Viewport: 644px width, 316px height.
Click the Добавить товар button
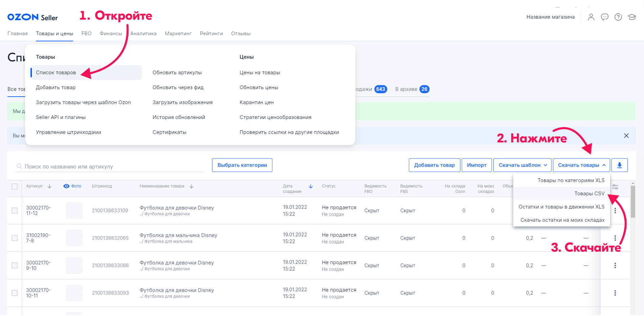coord(434,165)
